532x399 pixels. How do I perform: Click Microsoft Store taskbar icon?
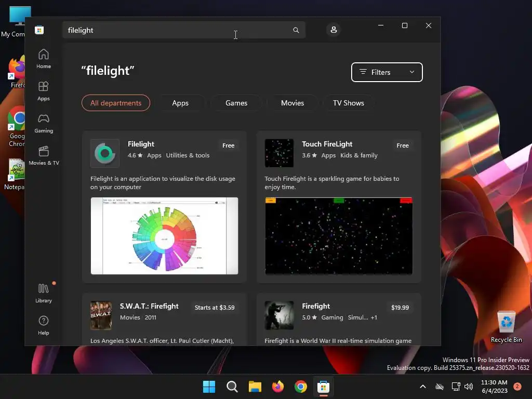point(323,387)
